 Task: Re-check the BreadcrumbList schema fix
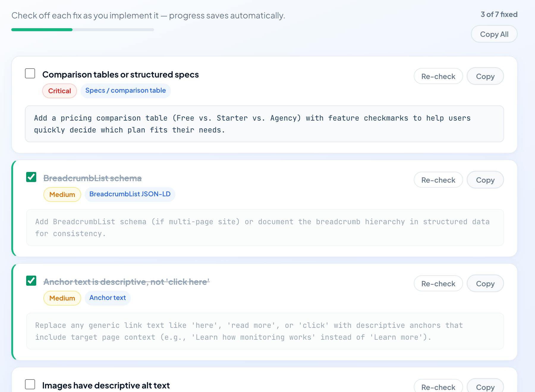coord(438,180)
